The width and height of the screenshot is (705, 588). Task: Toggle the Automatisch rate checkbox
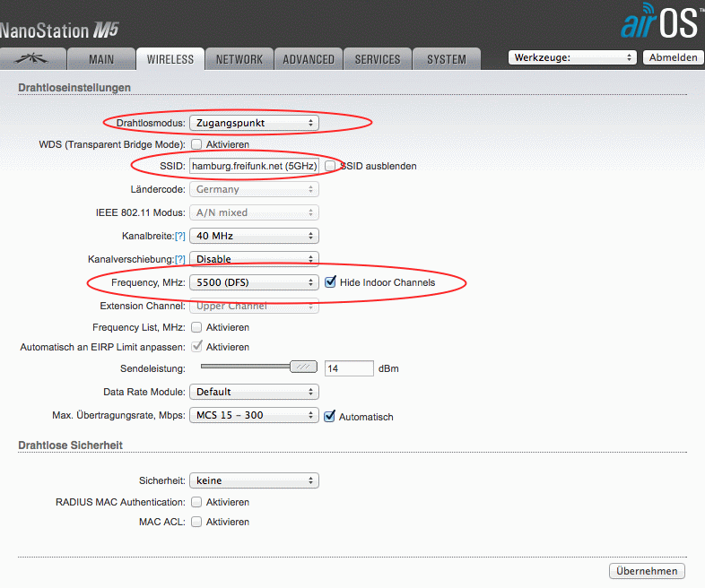click(x=329, y=416)
